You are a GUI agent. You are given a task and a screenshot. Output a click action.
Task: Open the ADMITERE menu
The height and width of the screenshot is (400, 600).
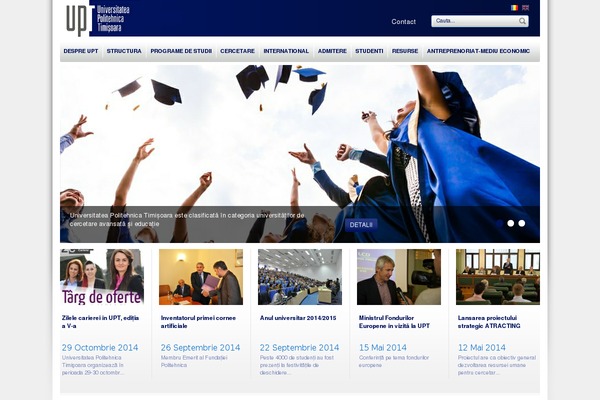(332, 51)
